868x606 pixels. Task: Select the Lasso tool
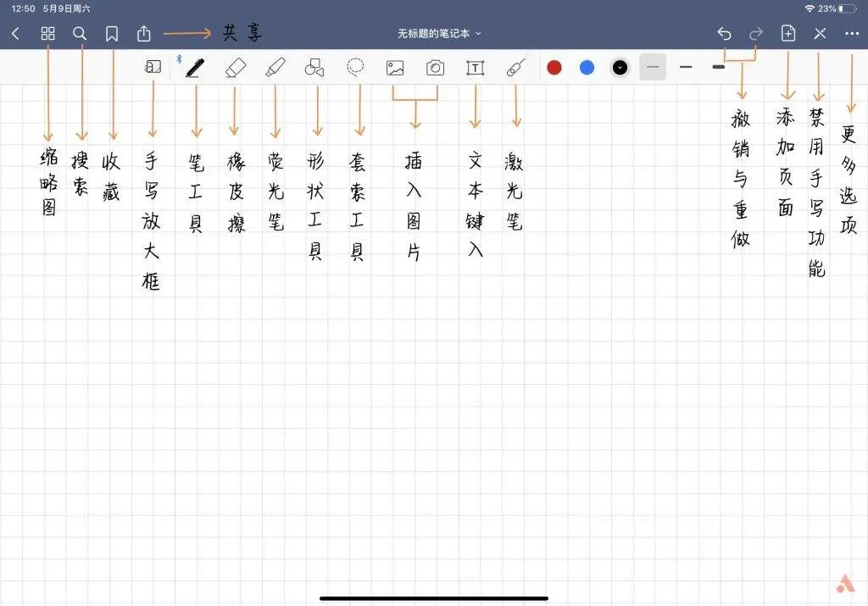point(355,67)
